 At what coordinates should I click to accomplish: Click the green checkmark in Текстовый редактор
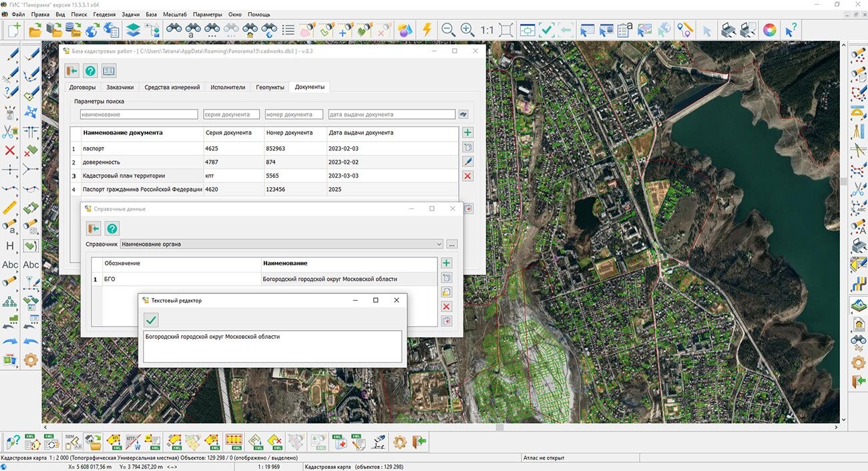pyautogui.click(x=152, y=320)
